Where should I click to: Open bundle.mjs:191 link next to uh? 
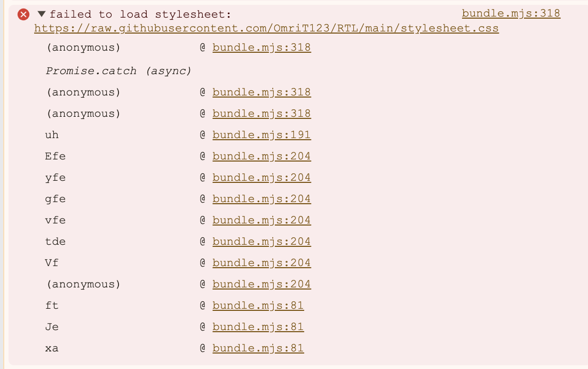pyautogui.click(x=261, y=135)
